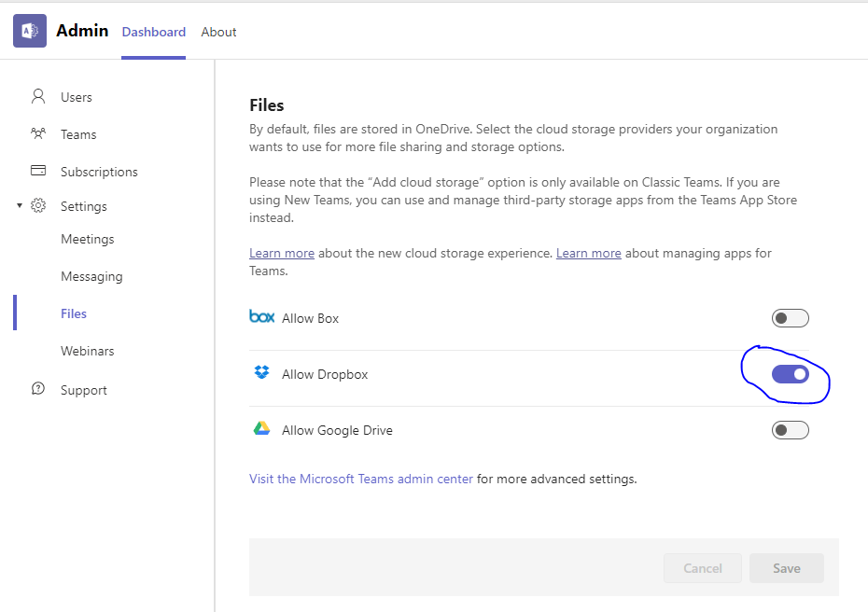
Task: Open Subscriptions via its card icon
Action: coord(37,171)
